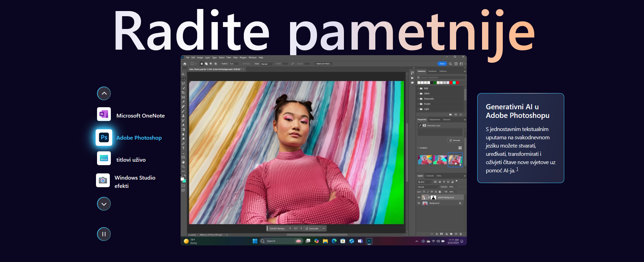The image size is (644, 262).
Task: Toggle lock all layer icon
Action: 440,192
